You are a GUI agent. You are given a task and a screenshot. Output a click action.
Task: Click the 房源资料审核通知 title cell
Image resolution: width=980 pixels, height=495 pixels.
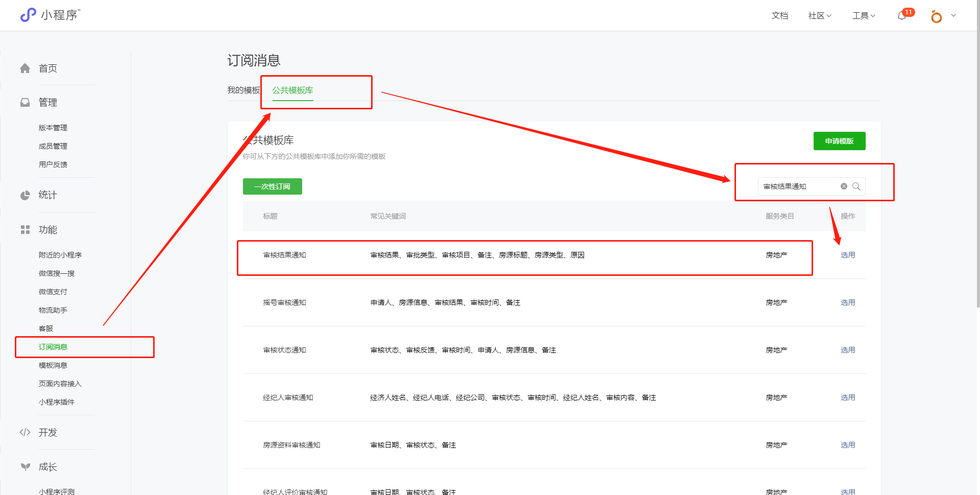pyautogui.click(x=291, y=445)
